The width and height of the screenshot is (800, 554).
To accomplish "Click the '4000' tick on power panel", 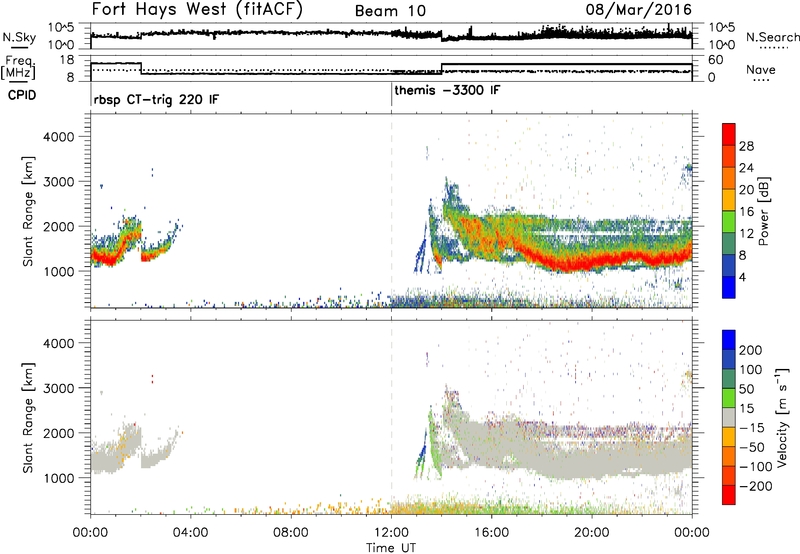I will coord(58,137).
